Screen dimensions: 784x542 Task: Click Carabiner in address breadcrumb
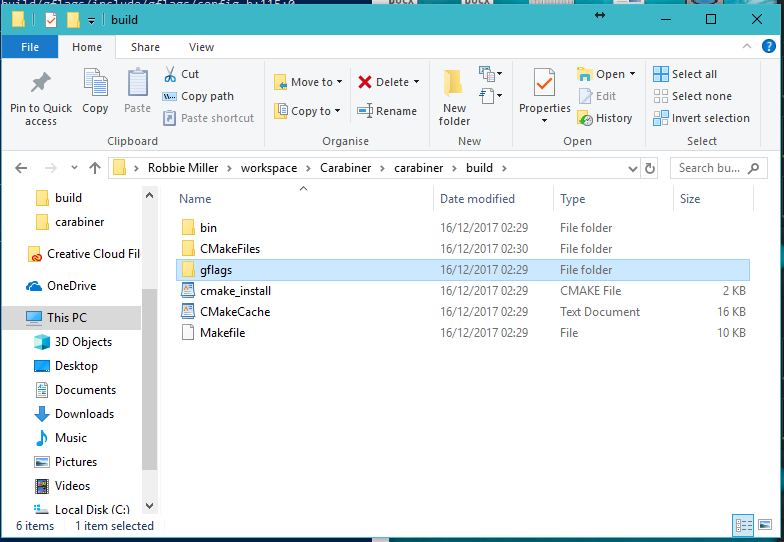coord(346,168)
